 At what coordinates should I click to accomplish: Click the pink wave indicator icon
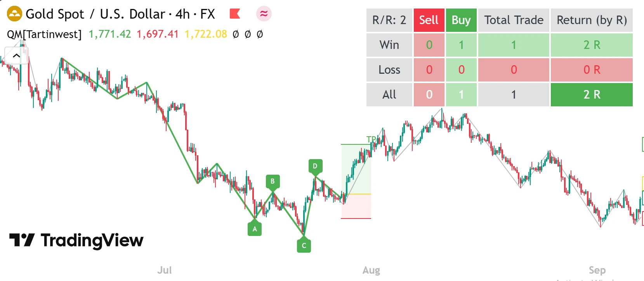coord(264,14)
